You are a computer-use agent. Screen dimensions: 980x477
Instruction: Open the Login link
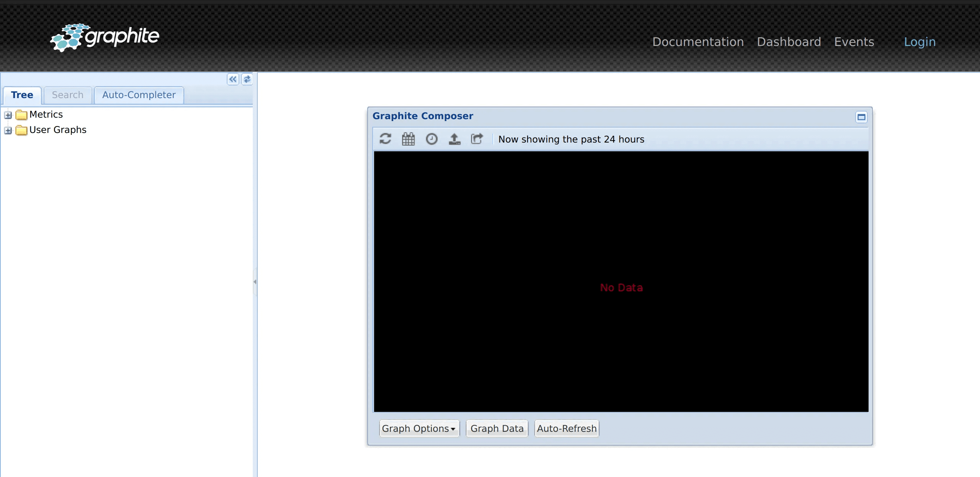pos(919,42)
